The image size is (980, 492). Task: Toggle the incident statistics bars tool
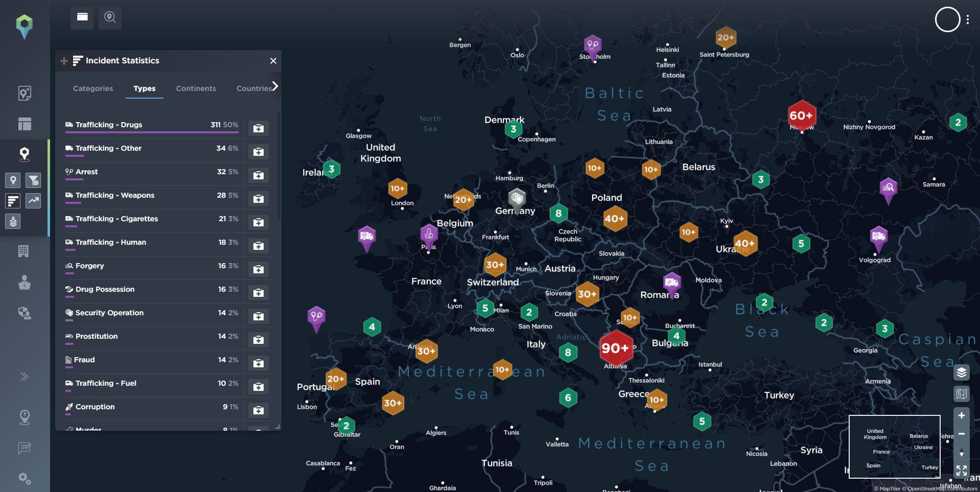(x=13, y=201)
